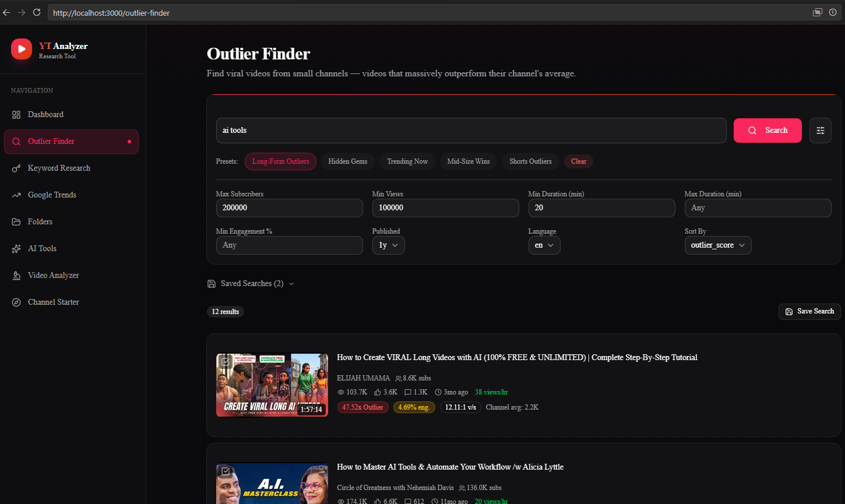Click the 12 results count label
The image size is (845, 504).
(226, 312)
